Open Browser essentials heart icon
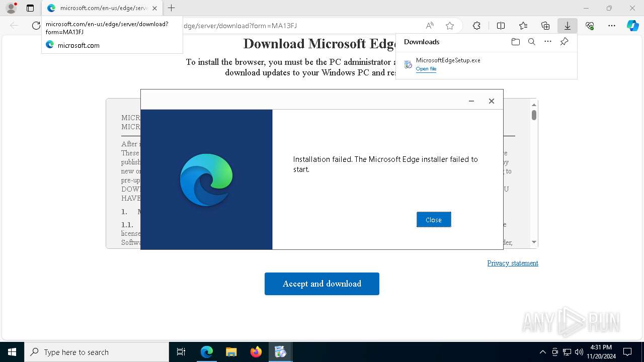Image resolution: width=644 pixels, height=362 pixels. pos(590,26)
